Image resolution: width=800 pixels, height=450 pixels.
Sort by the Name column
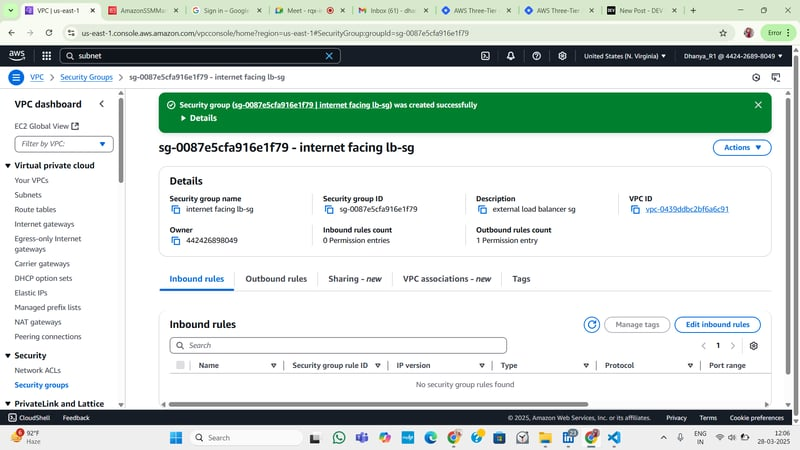coord(273,365)
